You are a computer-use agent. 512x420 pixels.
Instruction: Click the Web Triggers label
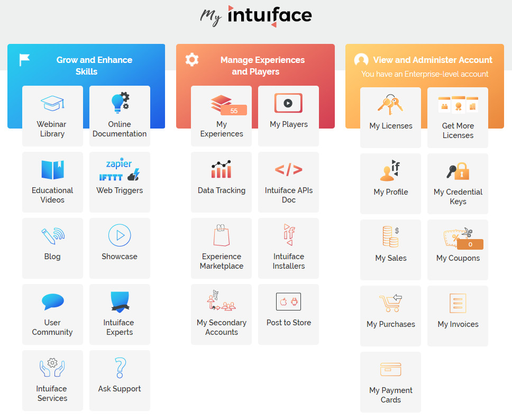120,190
